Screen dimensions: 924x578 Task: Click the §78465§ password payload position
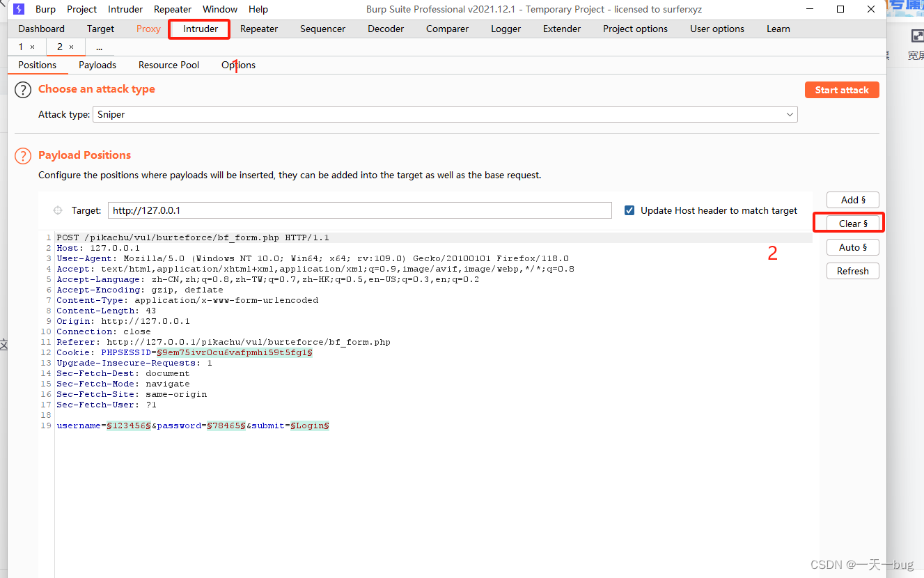coord(226,425)
